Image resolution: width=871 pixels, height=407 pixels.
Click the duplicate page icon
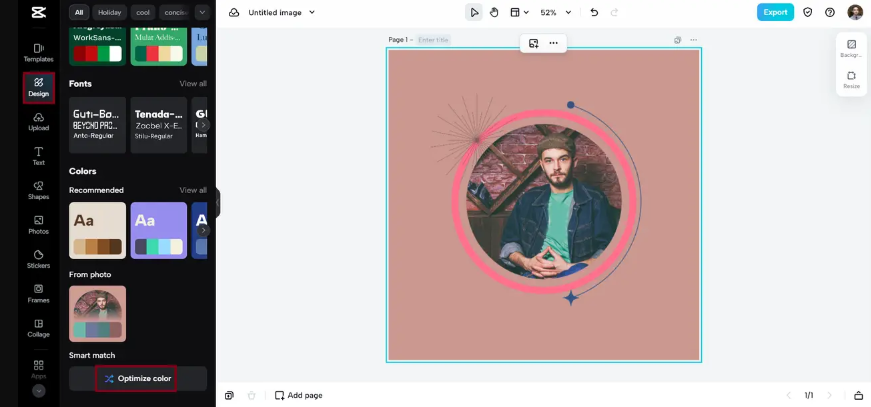tap(677, 40)
